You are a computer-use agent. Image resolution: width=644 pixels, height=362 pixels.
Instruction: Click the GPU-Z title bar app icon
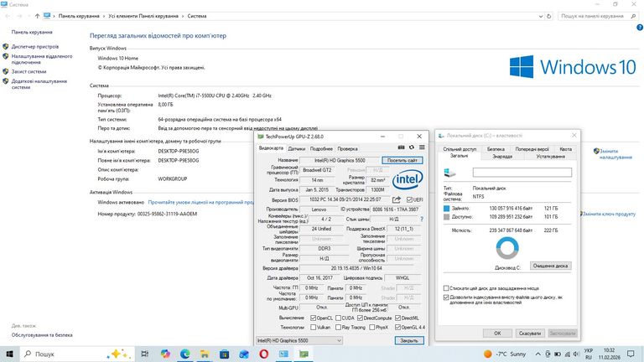(x=260, y=137)
